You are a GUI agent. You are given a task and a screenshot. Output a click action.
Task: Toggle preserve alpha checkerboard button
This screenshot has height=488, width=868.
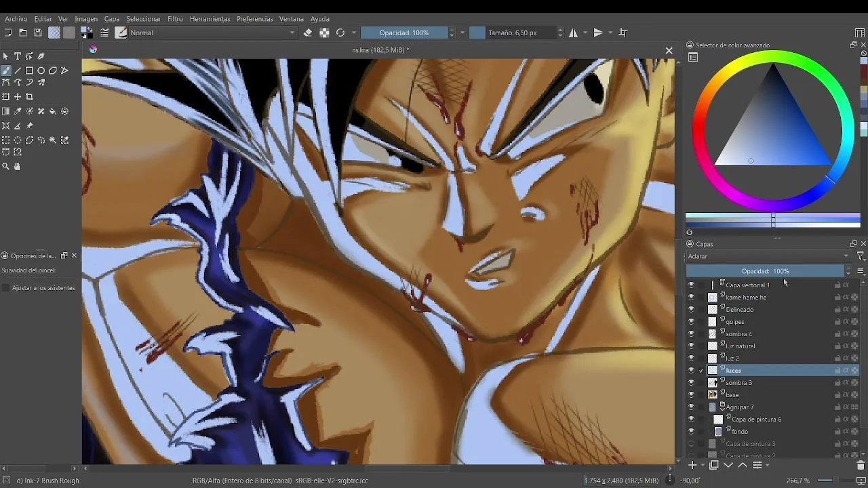324,33
